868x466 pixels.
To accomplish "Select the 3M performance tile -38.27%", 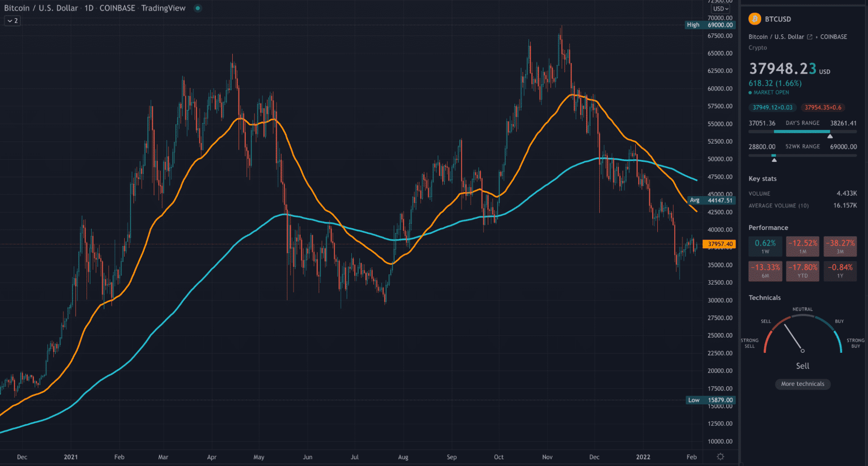I will pyautogui.click(x=840, y=246).
